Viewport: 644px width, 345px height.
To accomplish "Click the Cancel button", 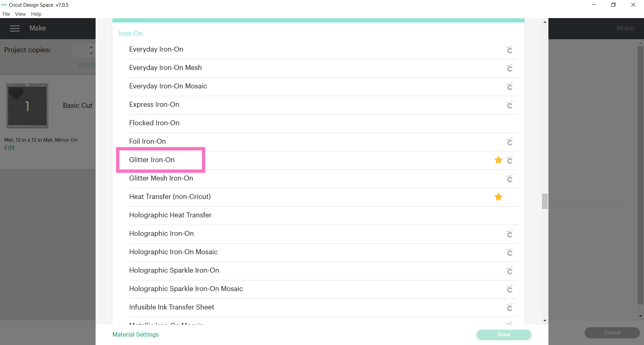I will [x=612, y=333].
